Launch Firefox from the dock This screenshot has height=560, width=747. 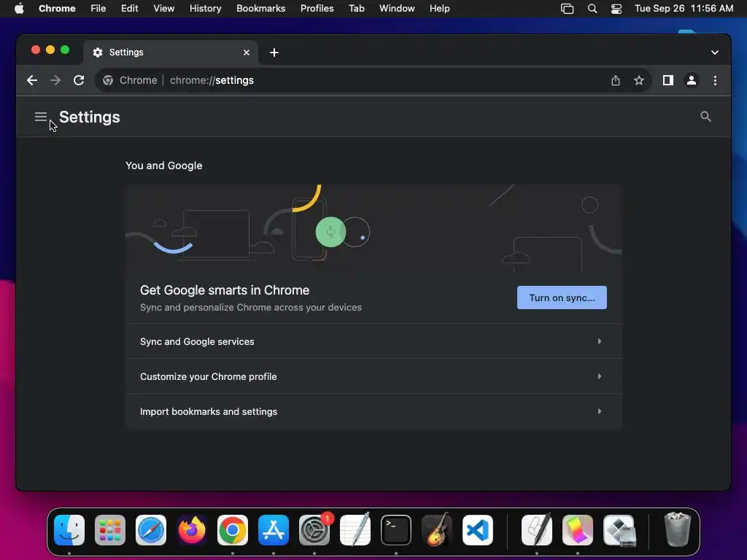192,530
